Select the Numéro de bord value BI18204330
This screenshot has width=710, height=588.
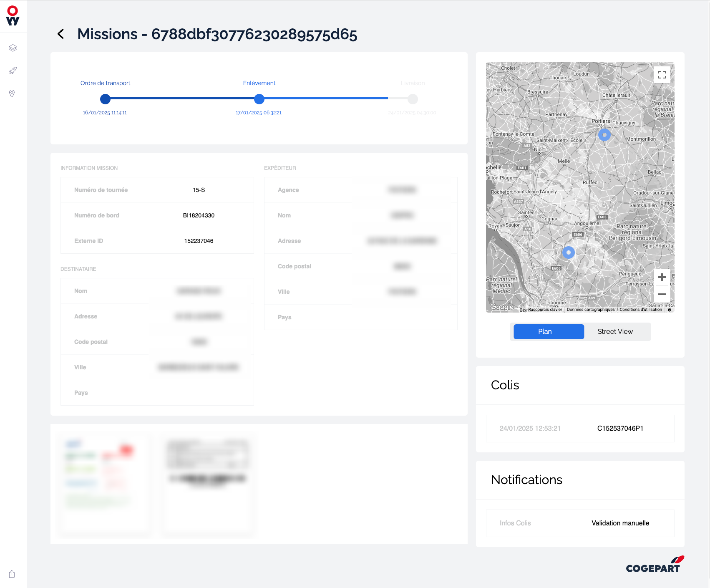pyautogui.click(x=199, y=215)
